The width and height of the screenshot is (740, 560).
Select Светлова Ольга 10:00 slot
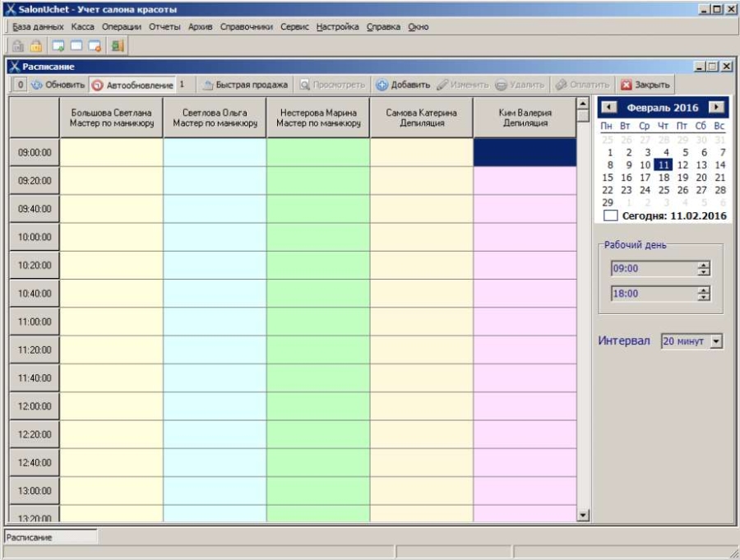click(215, 237)
